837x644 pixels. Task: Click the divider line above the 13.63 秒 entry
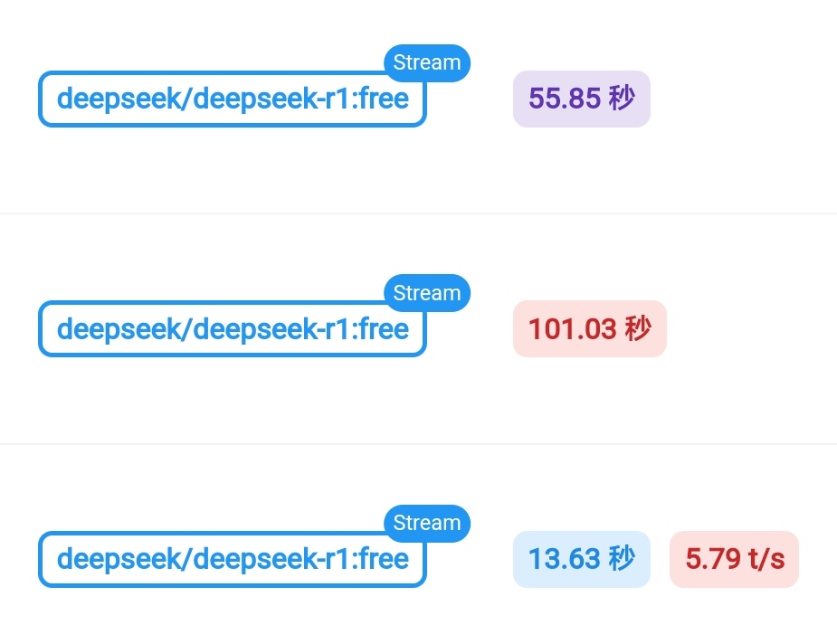[x=418, y=443]
